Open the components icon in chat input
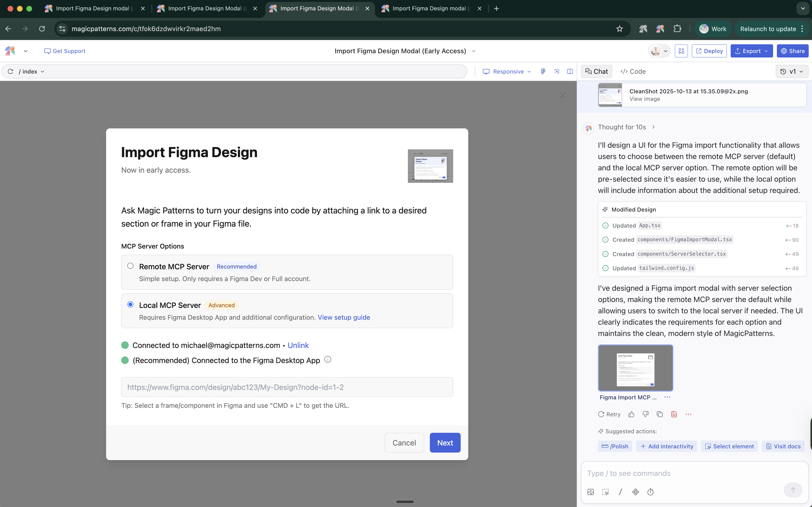 635,492
